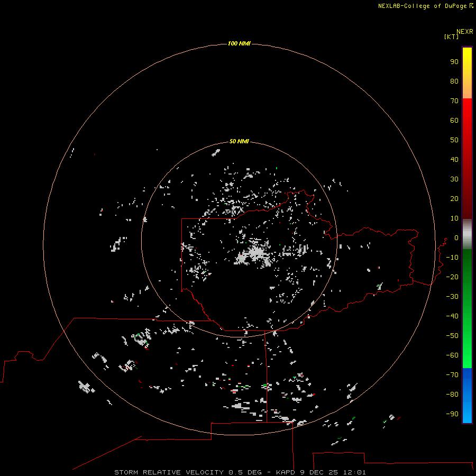This screenshot has width=476, height=476.
Task: Click the NEXR label above the color bar
Action: point(465,32)
